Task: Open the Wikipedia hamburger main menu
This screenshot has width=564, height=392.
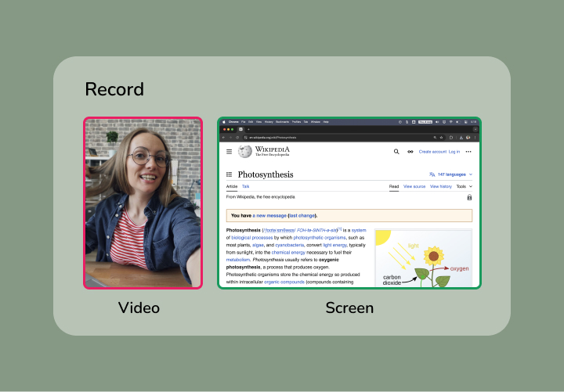Action: click(x=230, y=152)
